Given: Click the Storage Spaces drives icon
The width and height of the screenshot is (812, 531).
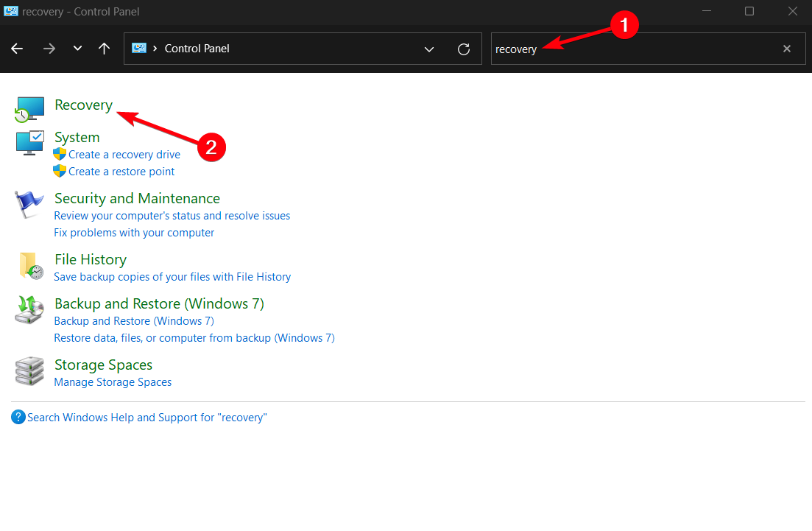Looking at the screenshot, I should point(29,371).
